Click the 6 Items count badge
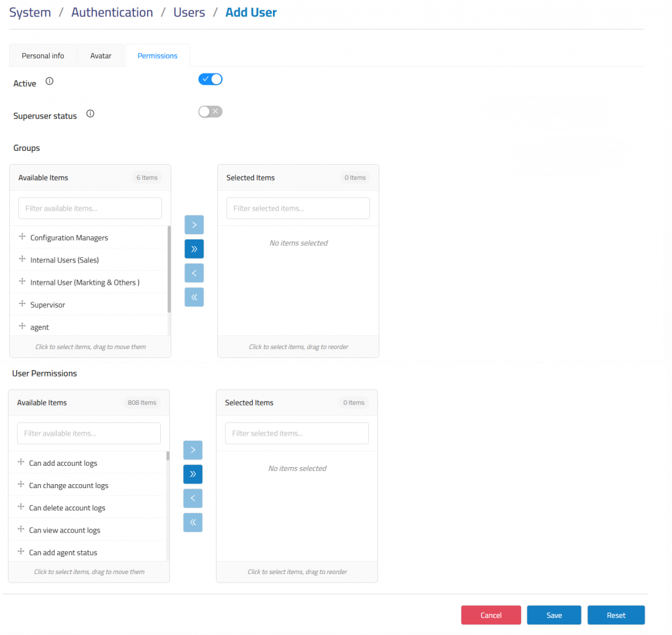This screenshot has width=672, height=635. [147, 177]
